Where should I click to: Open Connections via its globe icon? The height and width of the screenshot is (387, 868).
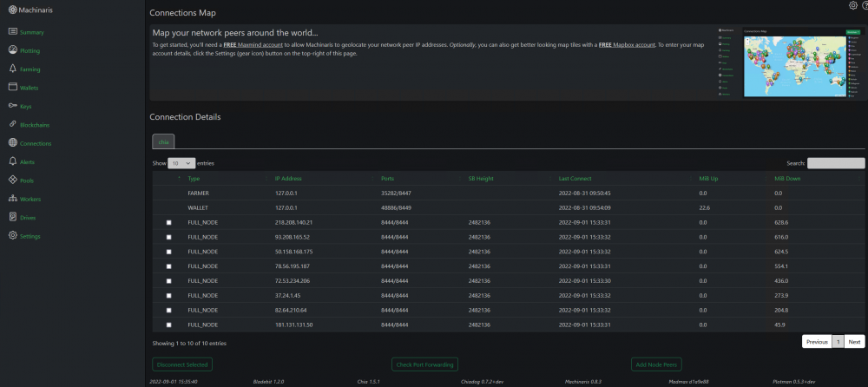click(x=13, y=143)
